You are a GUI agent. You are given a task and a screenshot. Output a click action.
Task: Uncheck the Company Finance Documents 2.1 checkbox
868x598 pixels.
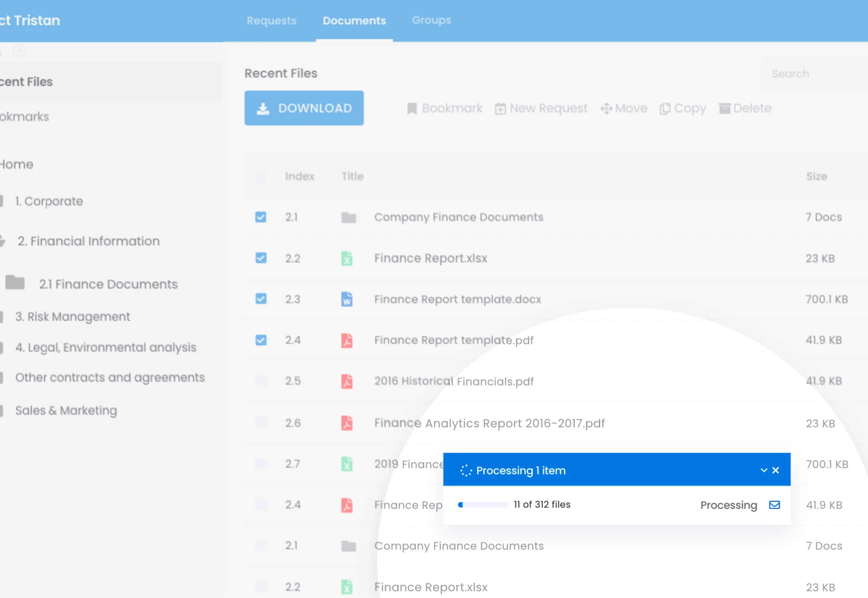(x=261, y=217)
